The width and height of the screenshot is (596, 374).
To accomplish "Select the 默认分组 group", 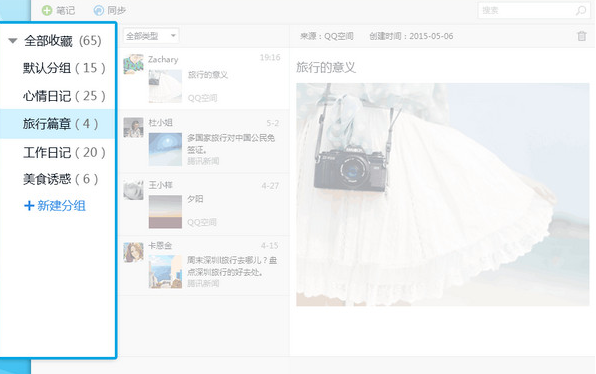I will coord(58,68).
